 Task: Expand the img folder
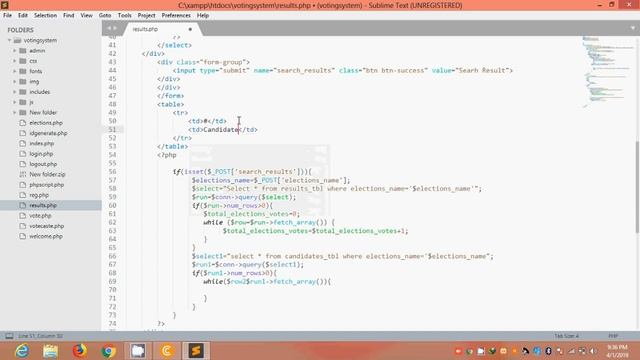click(15, 82)
